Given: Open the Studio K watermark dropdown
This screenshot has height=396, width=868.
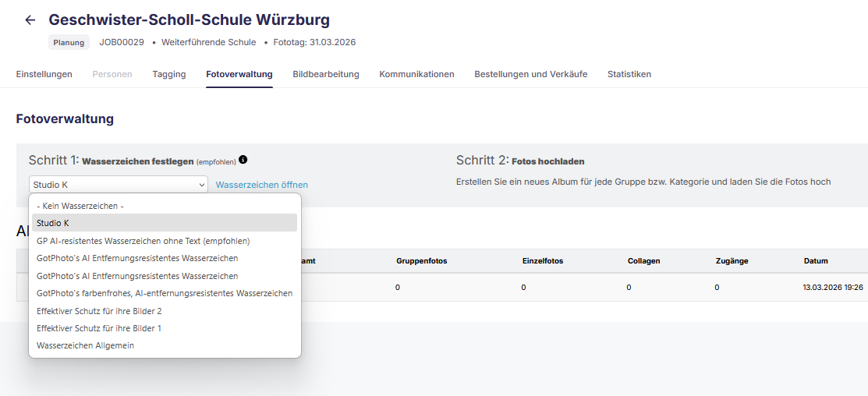Looking at the screenshot, I should tap(119, 185).
